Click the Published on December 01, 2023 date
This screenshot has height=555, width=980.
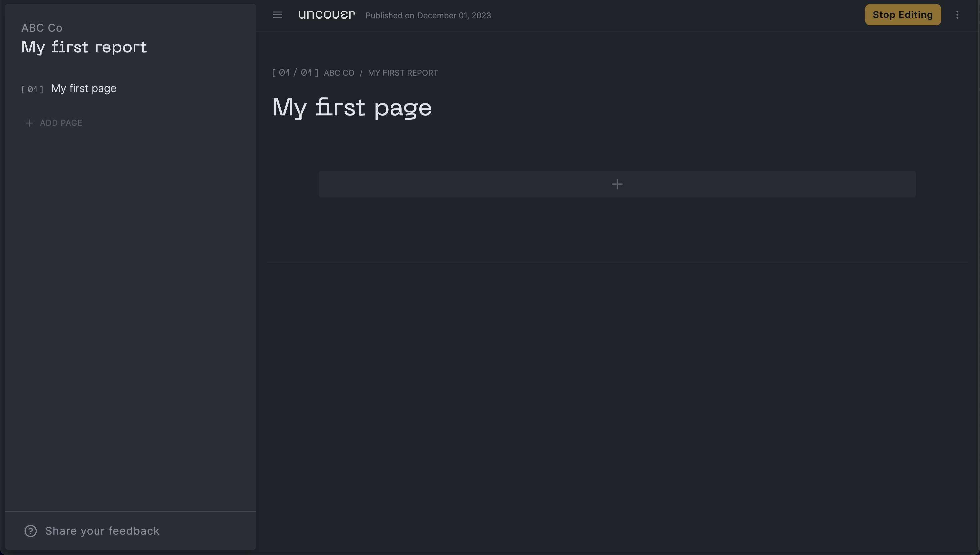point(428,16)
